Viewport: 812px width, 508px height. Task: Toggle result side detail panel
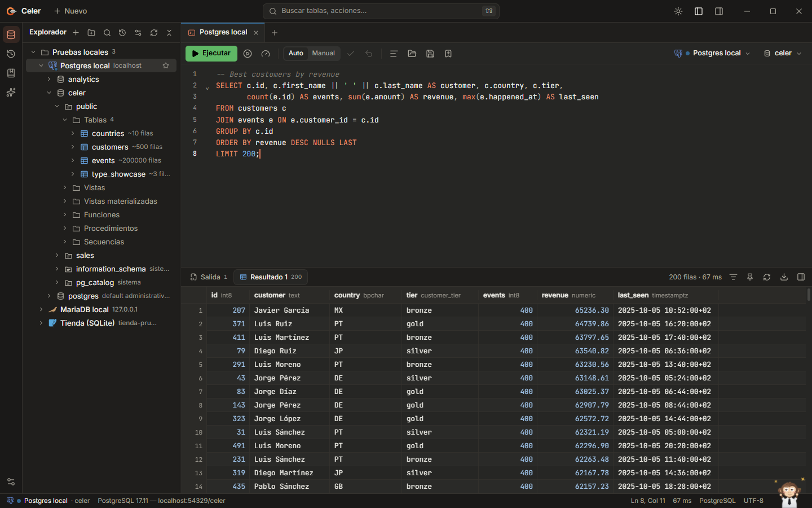[801, 277]
